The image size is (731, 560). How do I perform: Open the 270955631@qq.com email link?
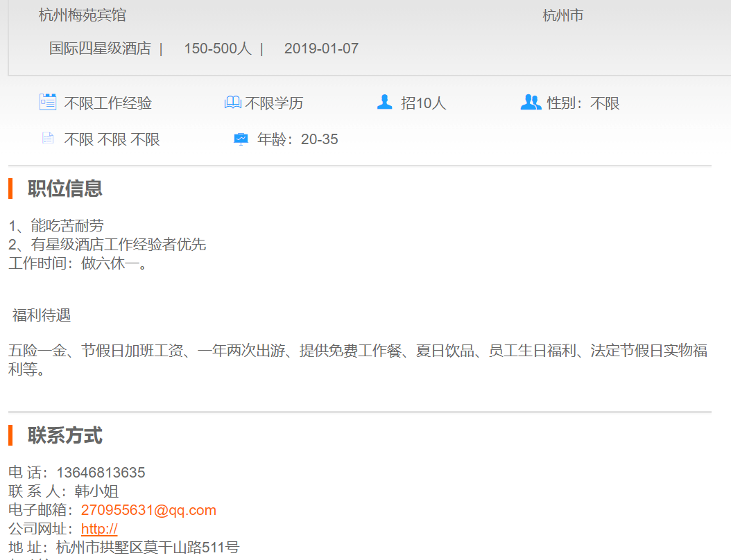(148, 510)
